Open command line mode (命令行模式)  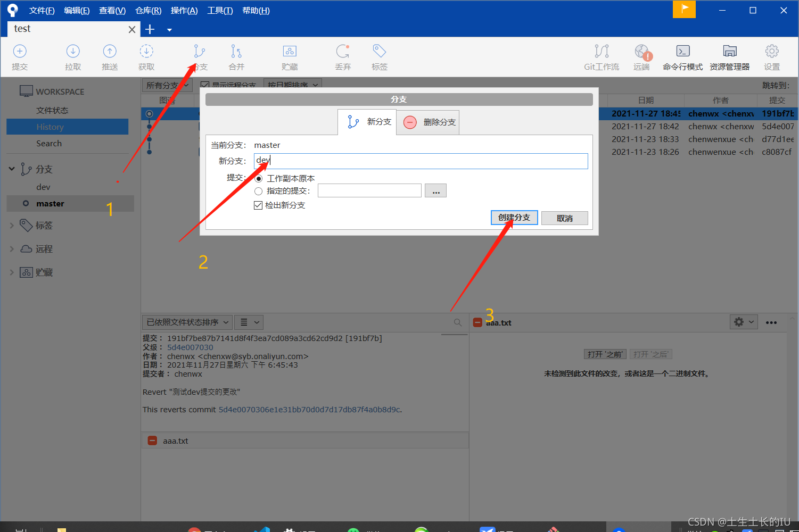pyautogui.click(x=682, y=57)
